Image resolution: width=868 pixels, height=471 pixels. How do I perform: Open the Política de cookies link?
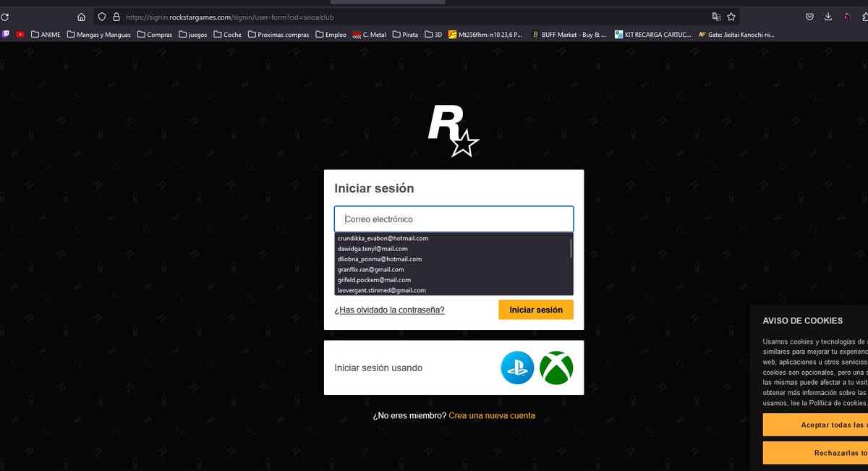[838, 403]
